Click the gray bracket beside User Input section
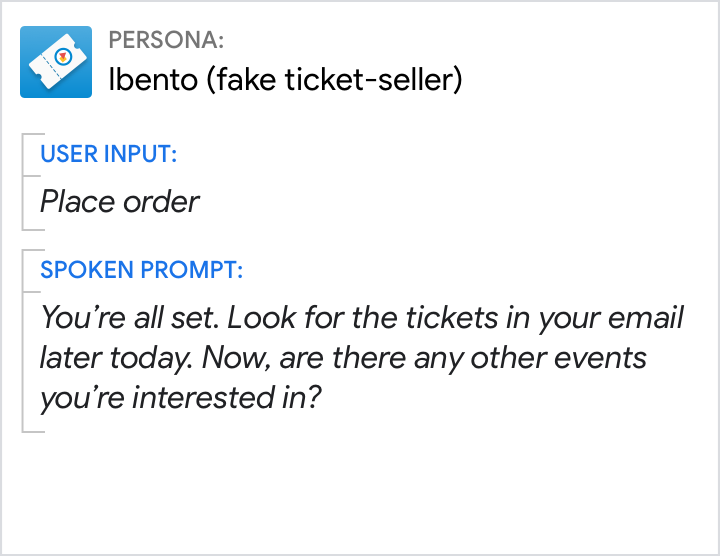Screen dimensions: 720x556 [x=24, y=180]
